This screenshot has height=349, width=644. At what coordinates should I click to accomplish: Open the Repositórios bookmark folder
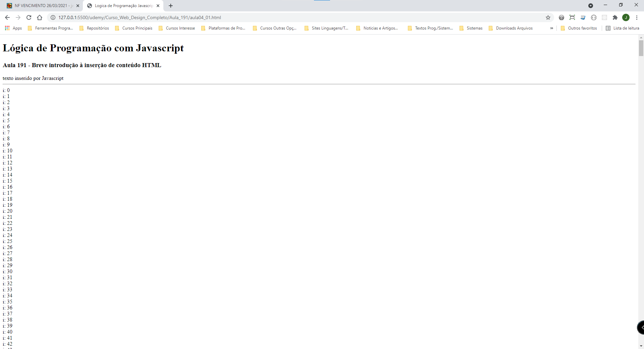click(x=94, y=28)
